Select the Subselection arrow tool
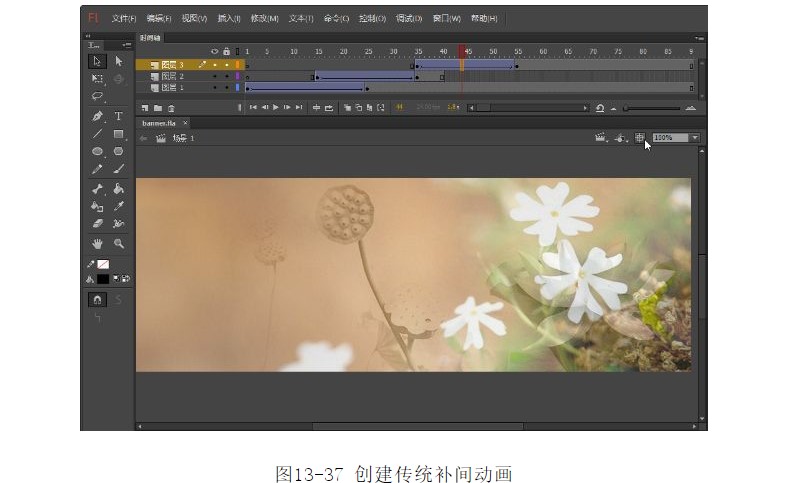 [118, 61]
